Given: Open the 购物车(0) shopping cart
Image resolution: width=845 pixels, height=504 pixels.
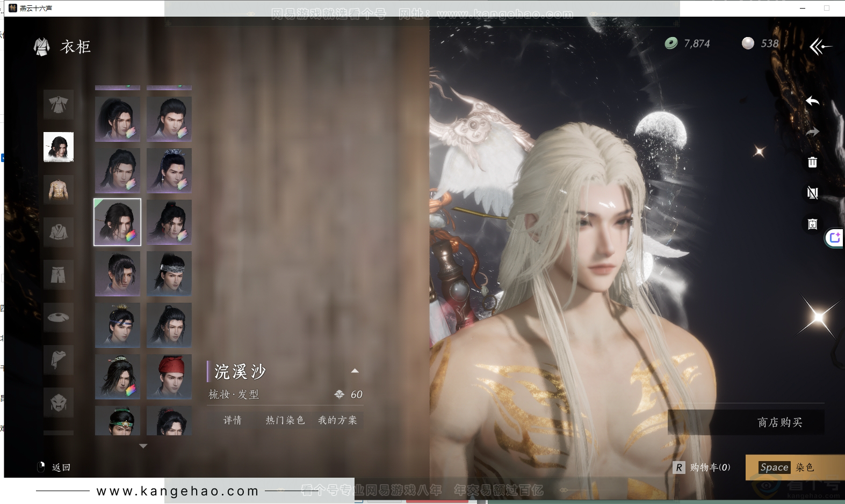Looking at the screenshot, I should pyautogui.click(x=702, y=468).
